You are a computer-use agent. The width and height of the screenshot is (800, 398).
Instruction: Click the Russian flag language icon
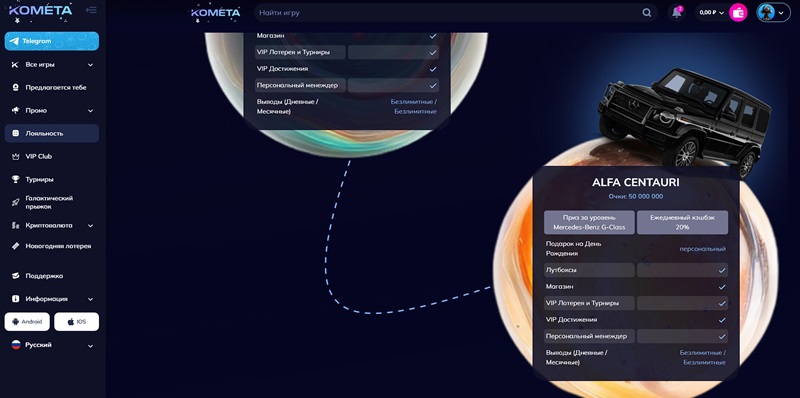click(x=16, y=345)
